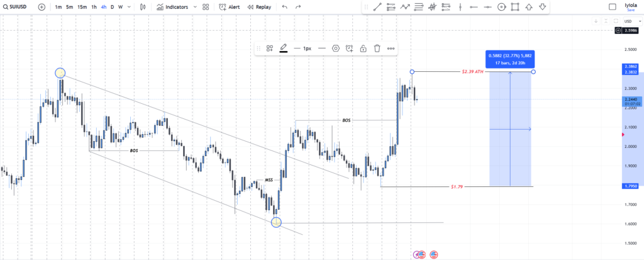
Task: Create an Alert from top toolbar
Action: point(230,7)
